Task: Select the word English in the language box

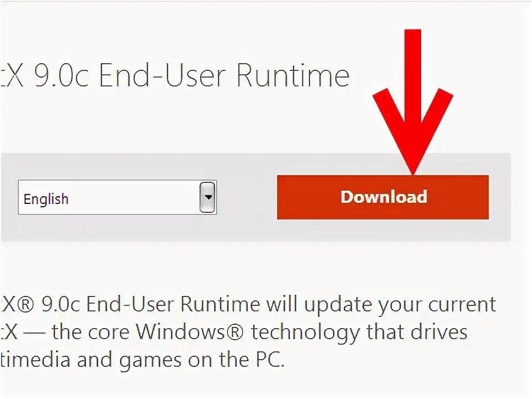Action: click(x=46, y=199)
